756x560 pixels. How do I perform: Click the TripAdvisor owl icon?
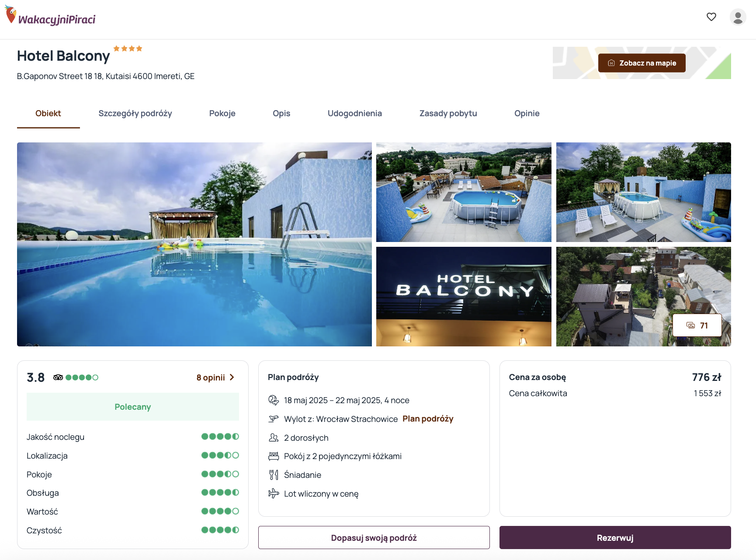tap(58, 377)
